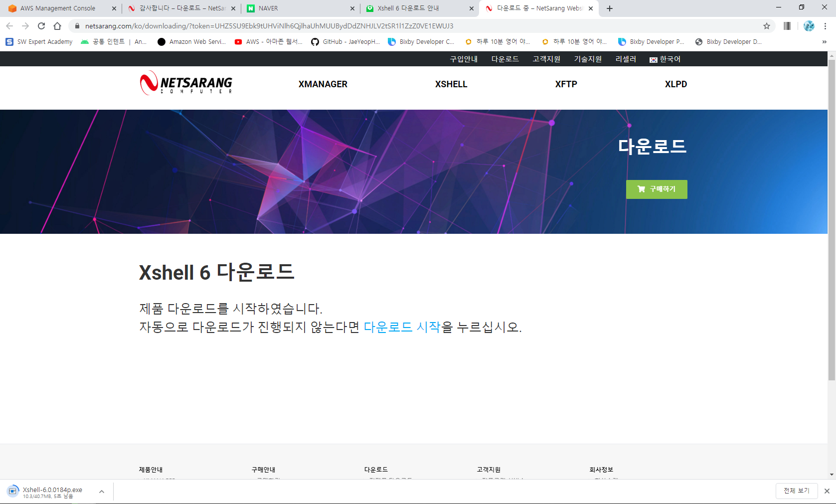Open the XSHELL product menu

click(451, 84)
